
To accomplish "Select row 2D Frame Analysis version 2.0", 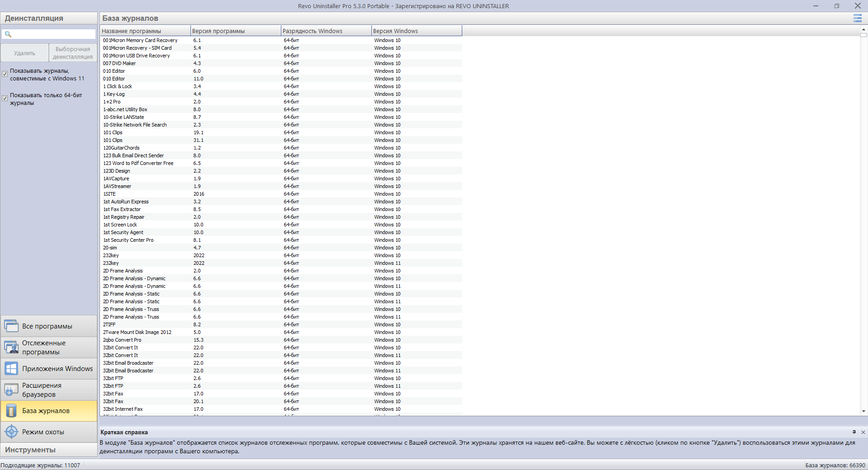I will pos(281,271).
